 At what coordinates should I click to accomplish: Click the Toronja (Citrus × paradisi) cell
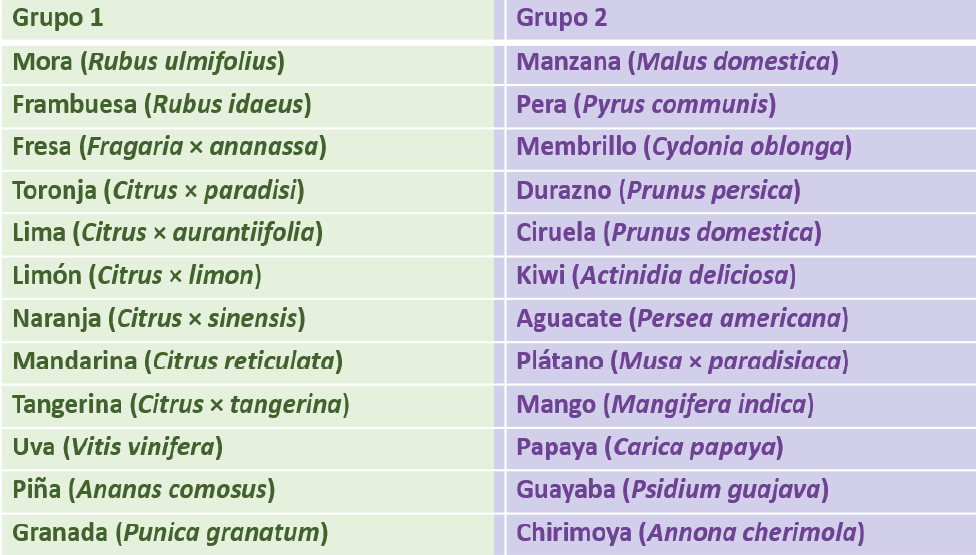[x=248, y=192]
